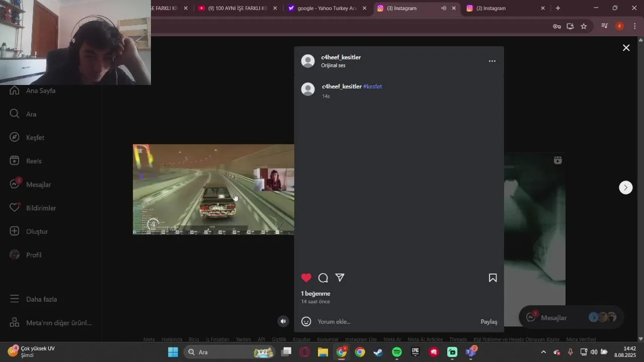
Task: Click Çok yüksek UV weather widget
Action: pyautogui.click(x=32, y=352)
